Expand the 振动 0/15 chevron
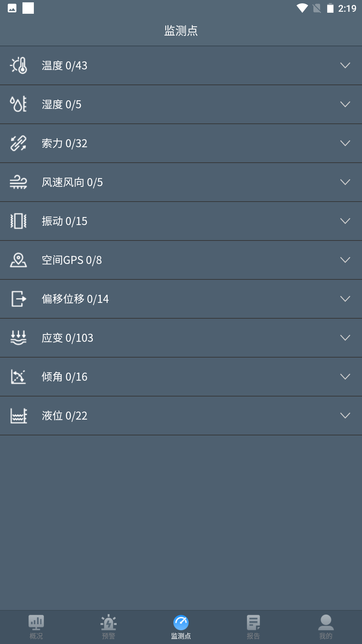 click(x=345, y=221)
